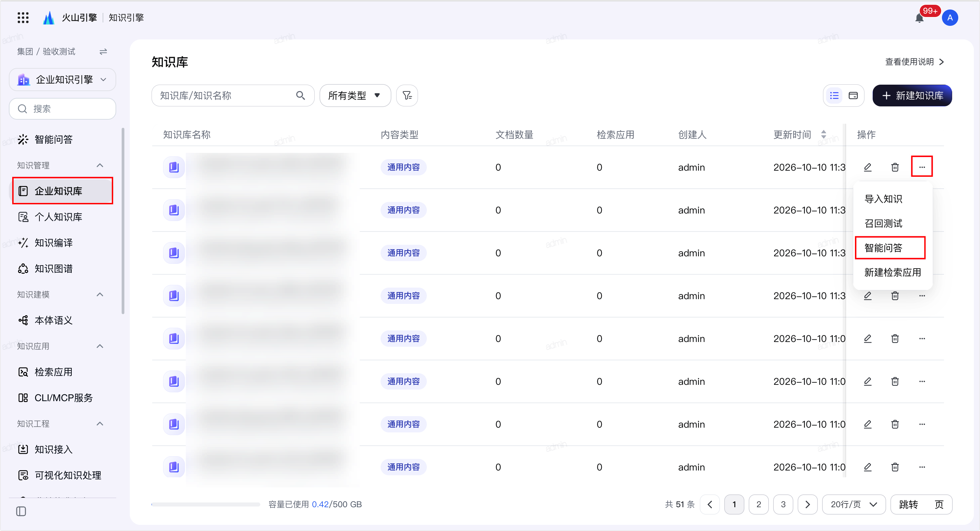Image resolution: width=980 pixels, height=531 pixels.
Task: Open the user avatar A menu
Action: (949, 18)
